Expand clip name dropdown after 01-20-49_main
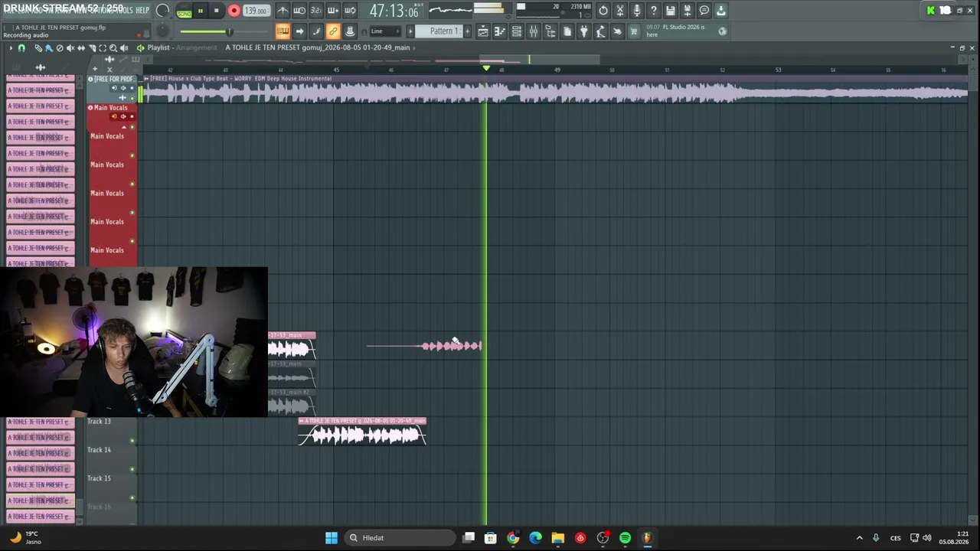This screenshot has width=980, height=551. click(414, 47)
